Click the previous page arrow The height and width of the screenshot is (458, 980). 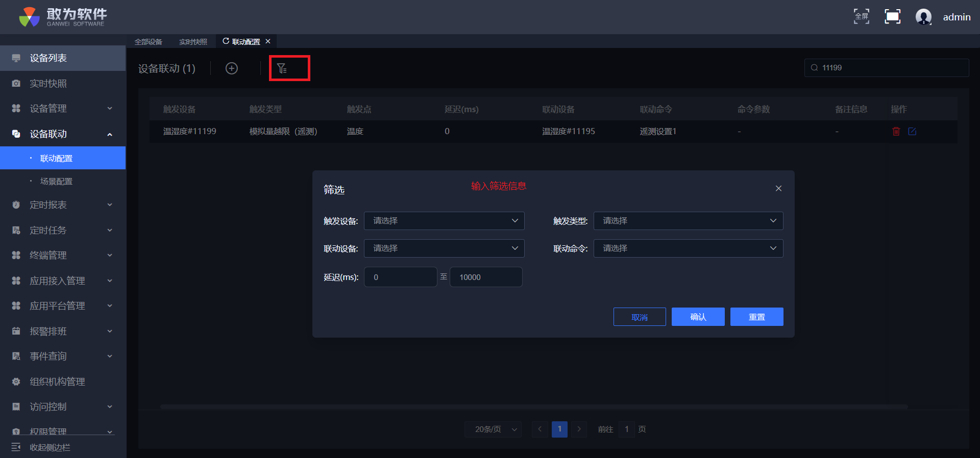pos(540,429)
